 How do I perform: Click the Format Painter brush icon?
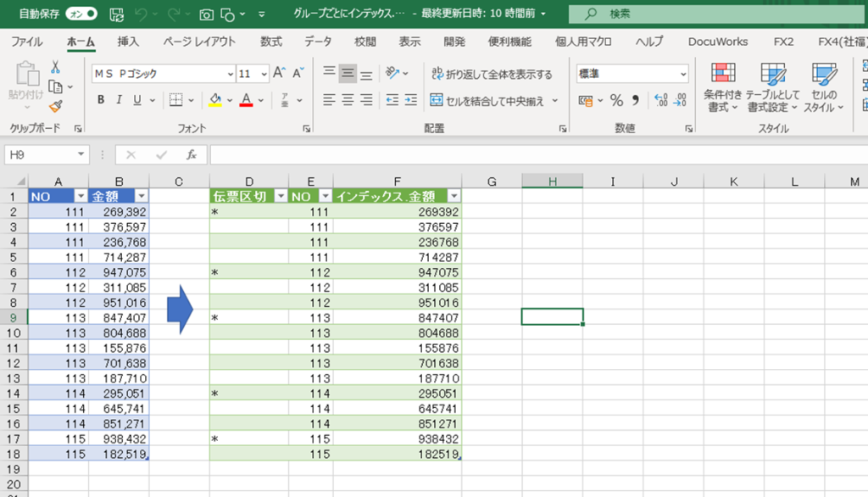pos(55,106)
